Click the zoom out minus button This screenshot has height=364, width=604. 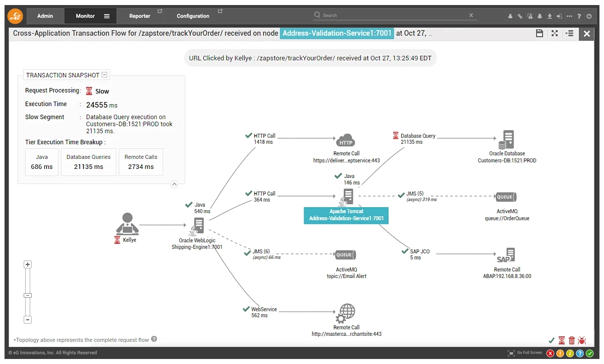tap(28, 320)
